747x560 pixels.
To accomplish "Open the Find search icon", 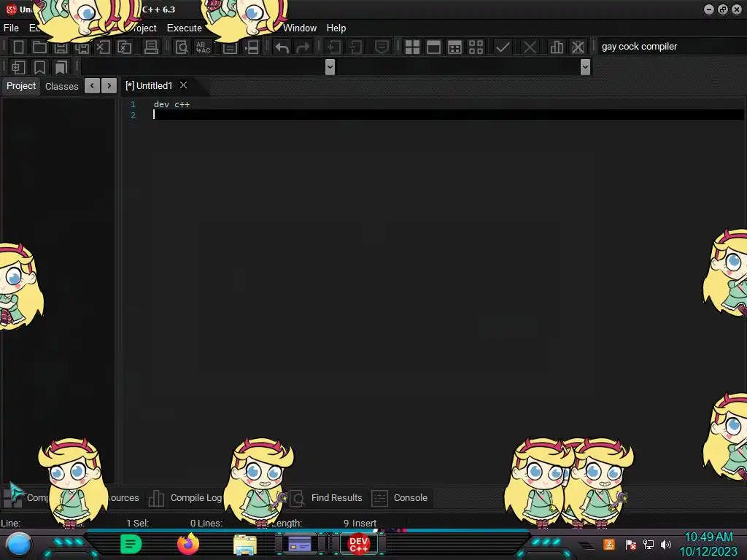I will point(182,47).
